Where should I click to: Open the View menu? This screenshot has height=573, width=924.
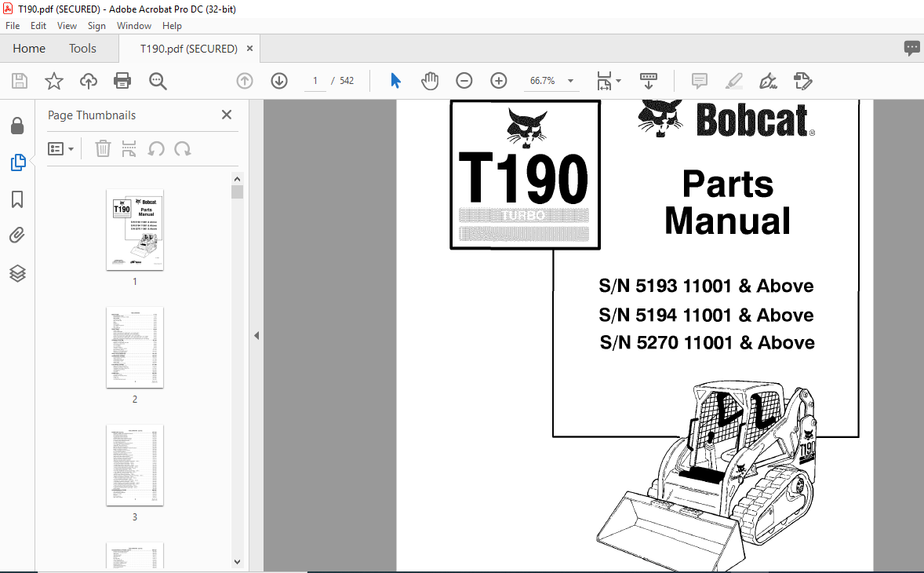coord(67,26)
